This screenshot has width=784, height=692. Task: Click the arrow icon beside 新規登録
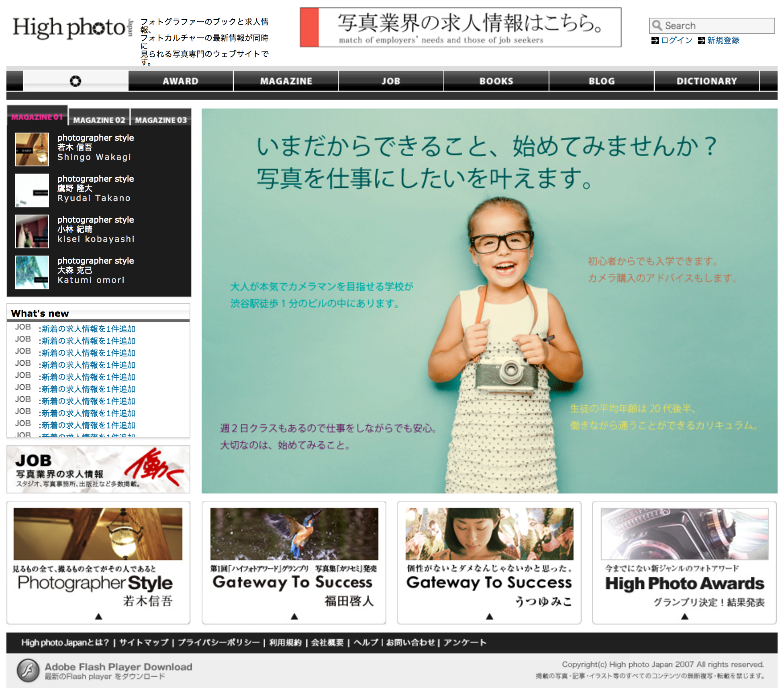[701, 40]
